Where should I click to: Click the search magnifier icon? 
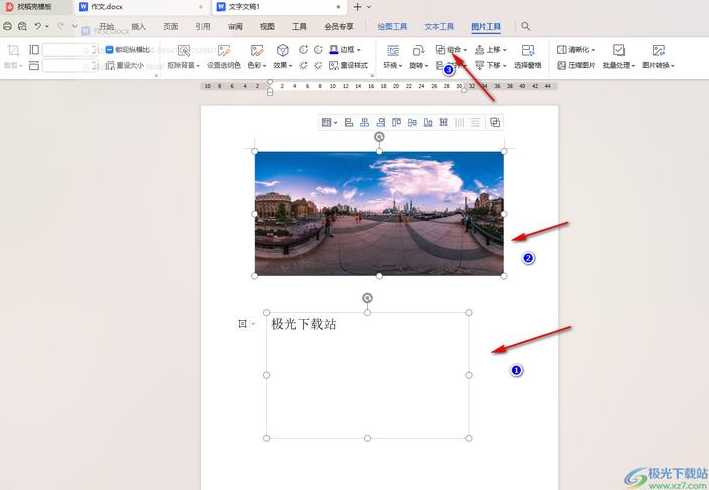525,26
